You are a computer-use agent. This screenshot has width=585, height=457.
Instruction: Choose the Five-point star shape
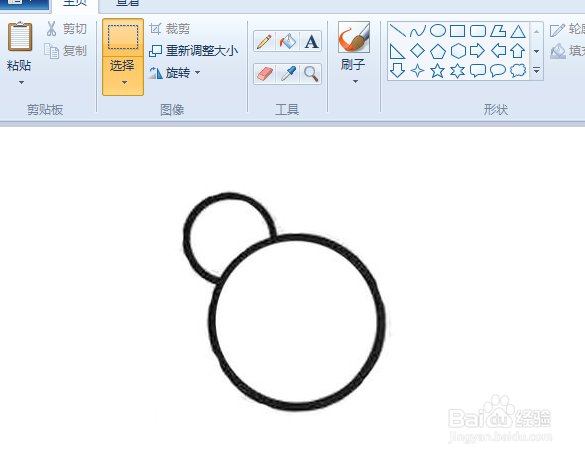[x=438, y=70]
